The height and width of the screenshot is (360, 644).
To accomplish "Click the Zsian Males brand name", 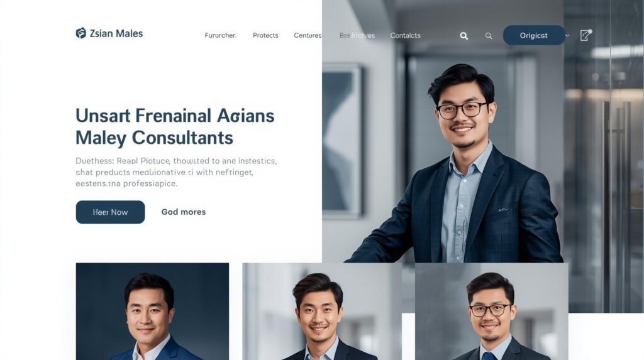I will tap(116, 34).
